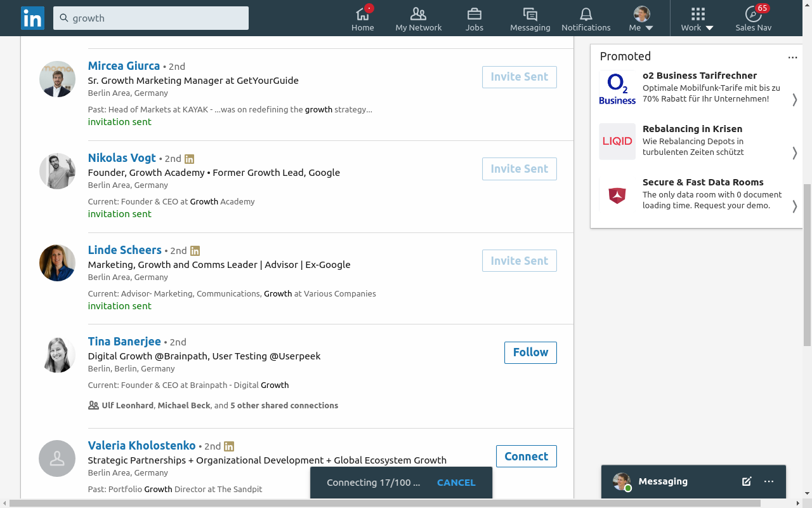Open Valeria Kholostenko's profile name link
Viewport: 812px width, 508px height.
[x=141, y=446]
